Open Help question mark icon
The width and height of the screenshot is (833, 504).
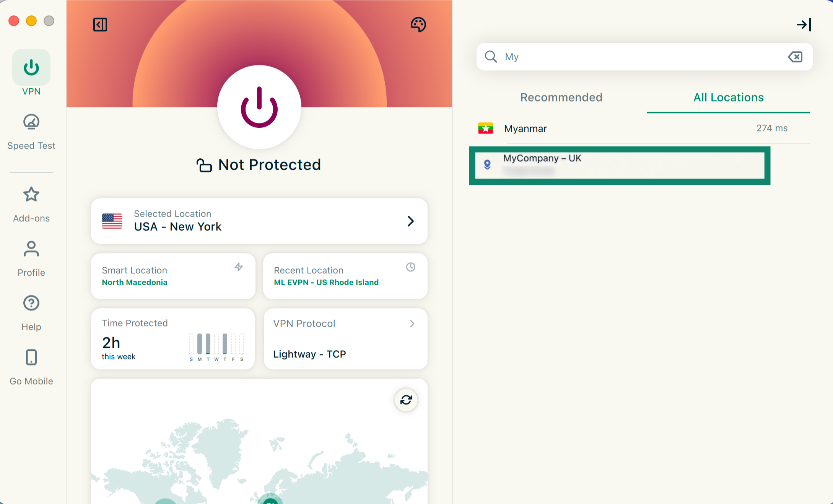click(31, 303)
